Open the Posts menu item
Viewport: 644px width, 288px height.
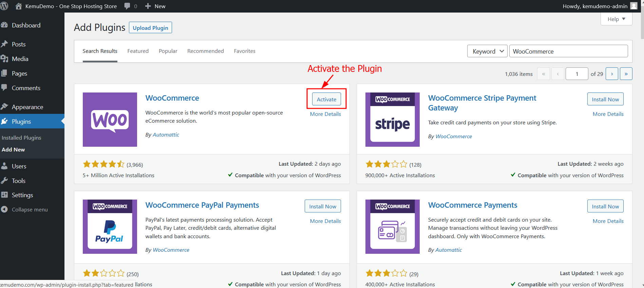pyautogui.click(x=19, y=44)
